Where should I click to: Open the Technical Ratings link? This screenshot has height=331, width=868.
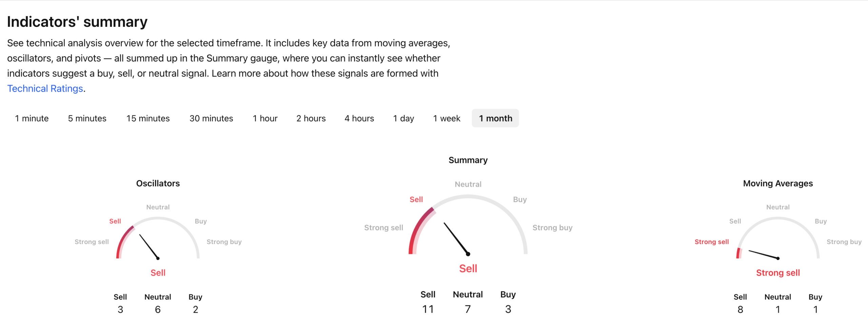click(x=45, y=89)
